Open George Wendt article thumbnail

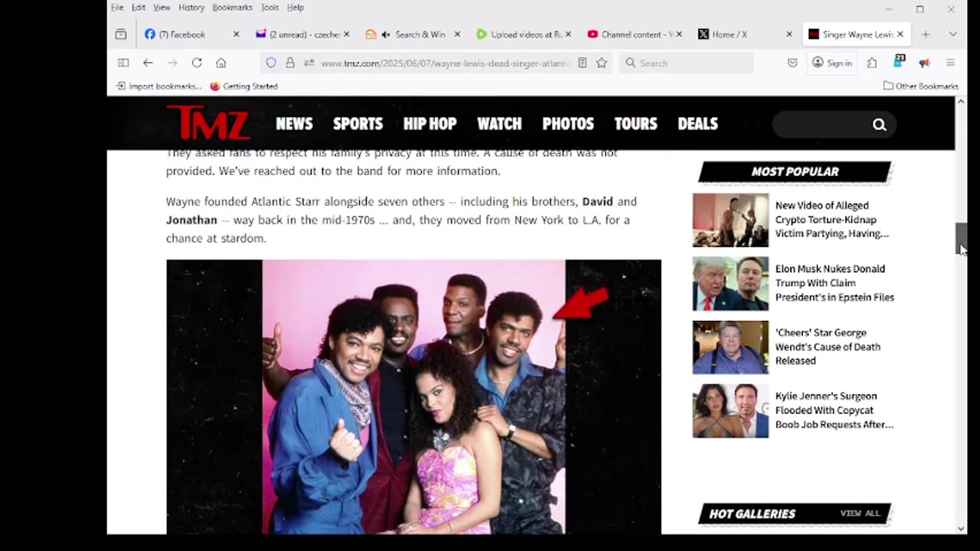pos(730,347)
